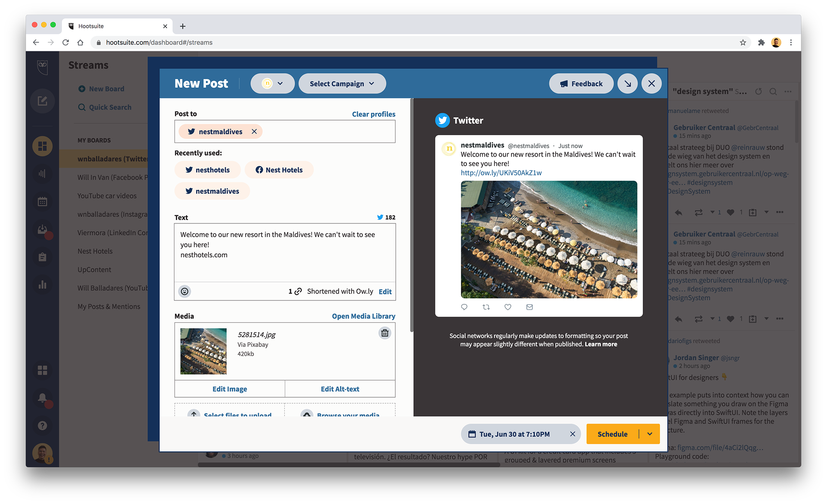Open the Help question mark icon
This screenshot has width=827, height=504.
[42, 426]
